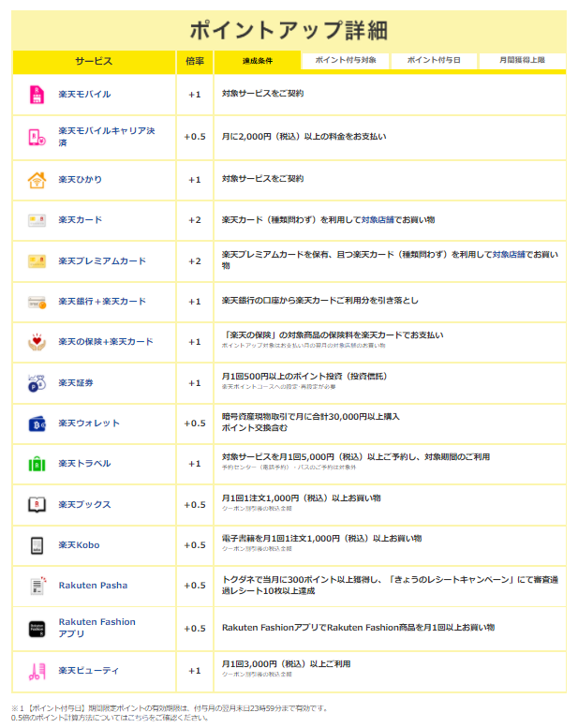Viewport: 578px width, 728px height.
Task: Click the Rakuten Pasha receipt icon
Action: (37, 586)
